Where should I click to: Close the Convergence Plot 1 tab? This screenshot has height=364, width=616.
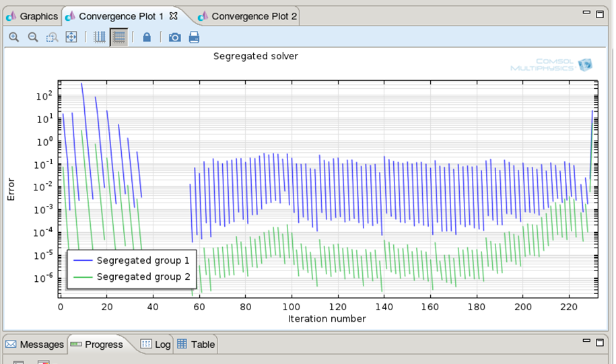click(x=173, y=15)
